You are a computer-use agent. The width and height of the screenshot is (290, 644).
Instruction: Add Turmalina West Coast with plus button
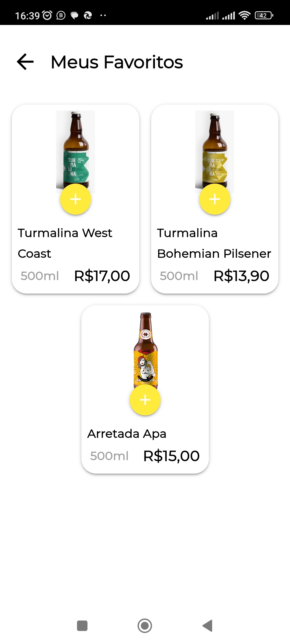75,199
